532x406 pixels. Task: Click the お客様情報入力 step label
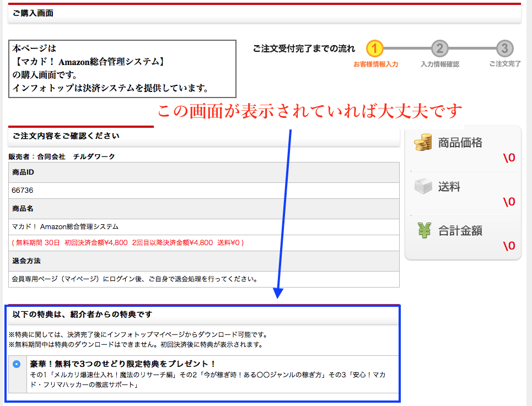375,64
